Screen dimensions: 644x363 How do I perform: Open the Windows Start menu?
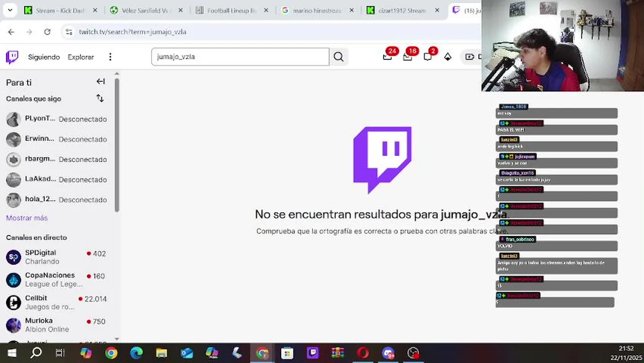click(12, 353)
